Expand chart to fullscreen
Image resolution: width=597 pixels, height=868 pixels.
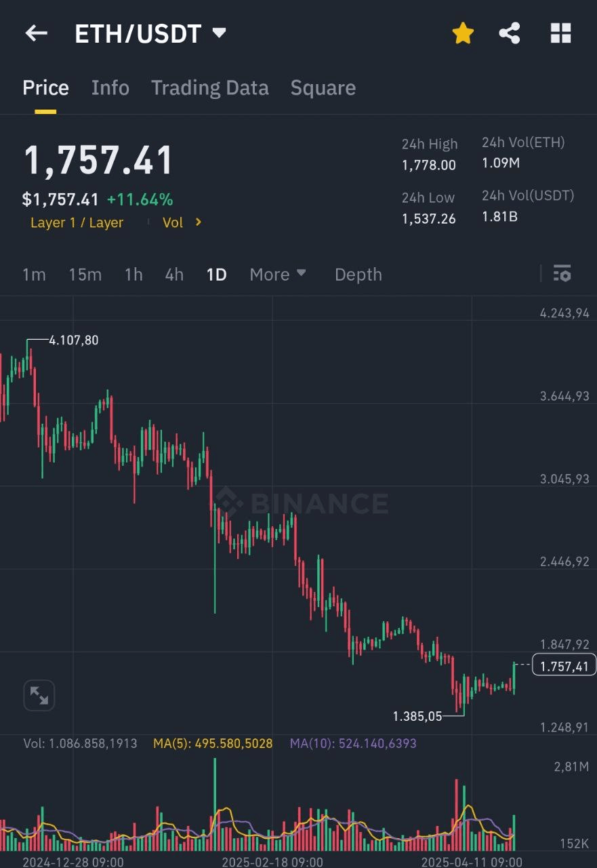point(39,696)
